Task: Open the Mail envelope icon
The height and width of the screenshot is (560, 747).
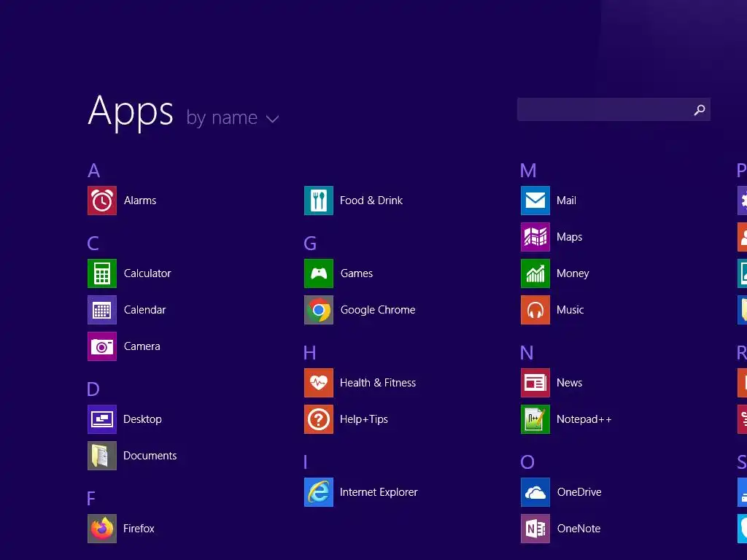Action: coord(535,201)
